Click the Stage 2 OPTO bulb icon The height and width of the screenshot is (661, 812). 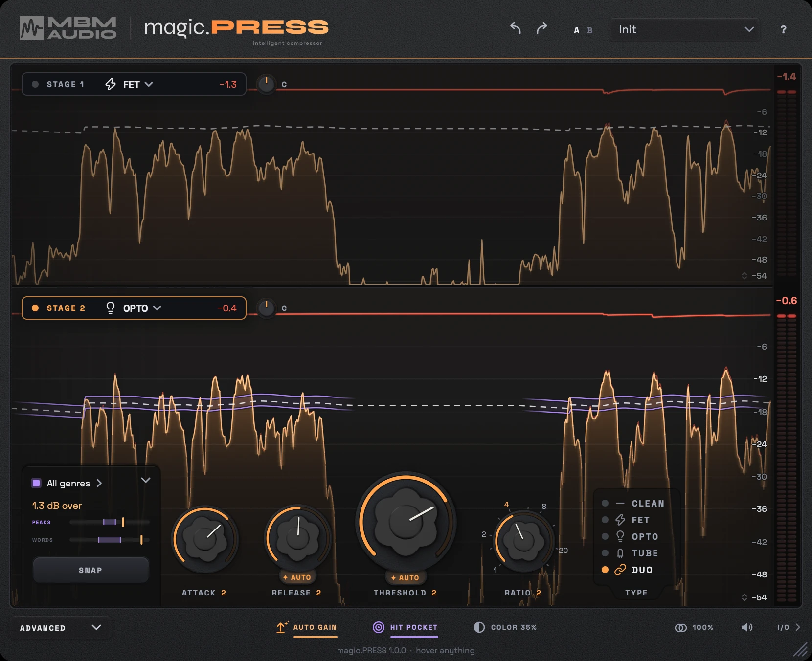pos(111,308)
